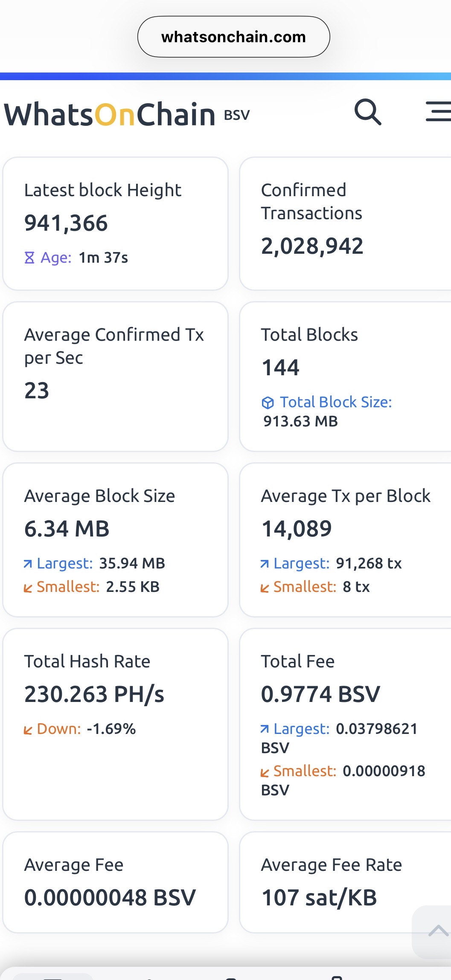Select the Latest block Height title
This screenshot has height=980, width=451.
(x=103, y=190)
